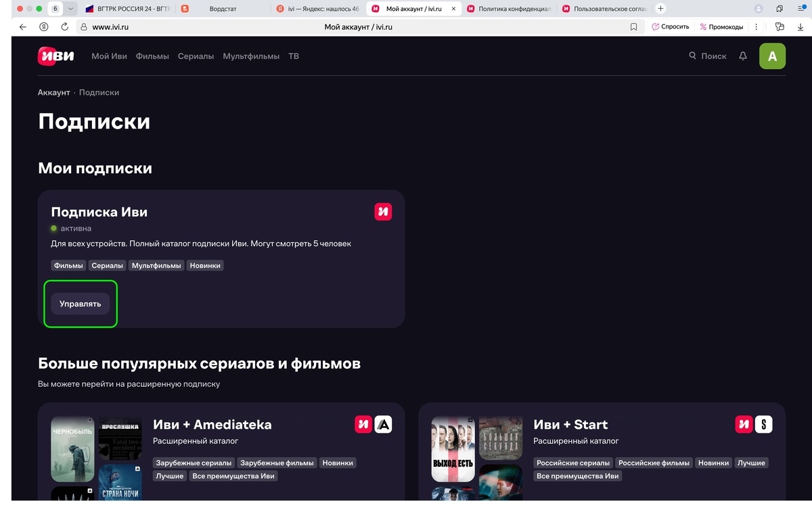The image size is (812, 514).
Task: Switch to the Сериалы section
Action: click(195, 57)
